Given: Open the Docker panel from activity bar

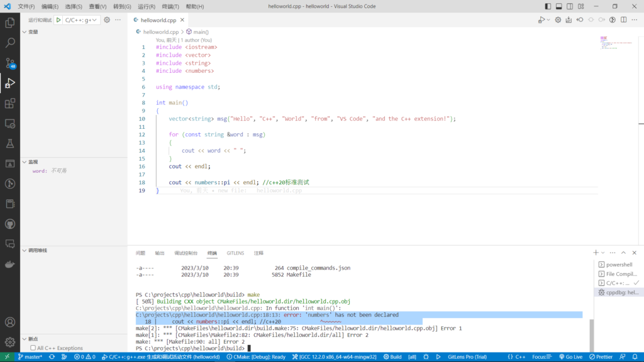Looking at the screenshot, I should click(10, 264).
